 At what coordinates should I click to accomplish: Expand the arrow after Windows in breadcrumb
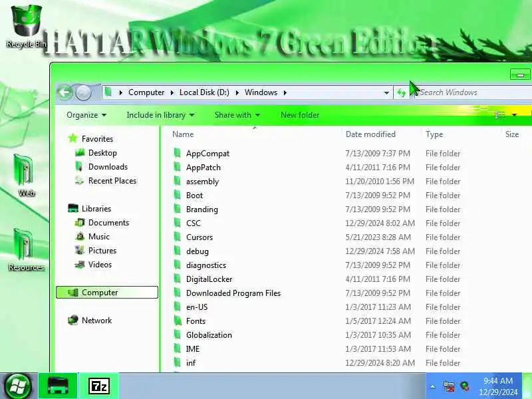(x=285, y=92)
